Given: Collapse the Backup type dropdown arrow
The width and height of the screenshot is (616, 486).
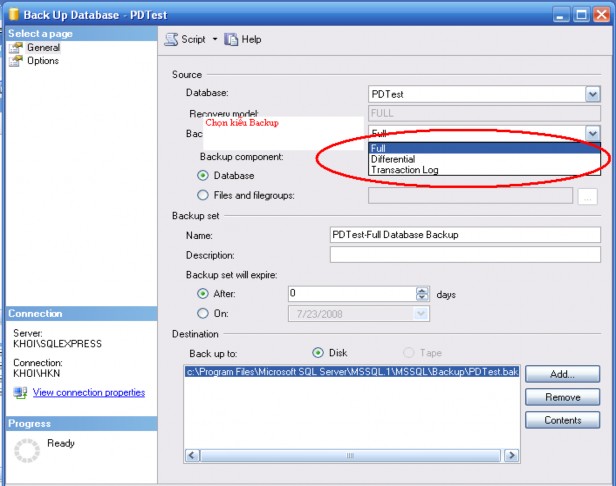Looking at the screenshot, I should coord(593,133).
